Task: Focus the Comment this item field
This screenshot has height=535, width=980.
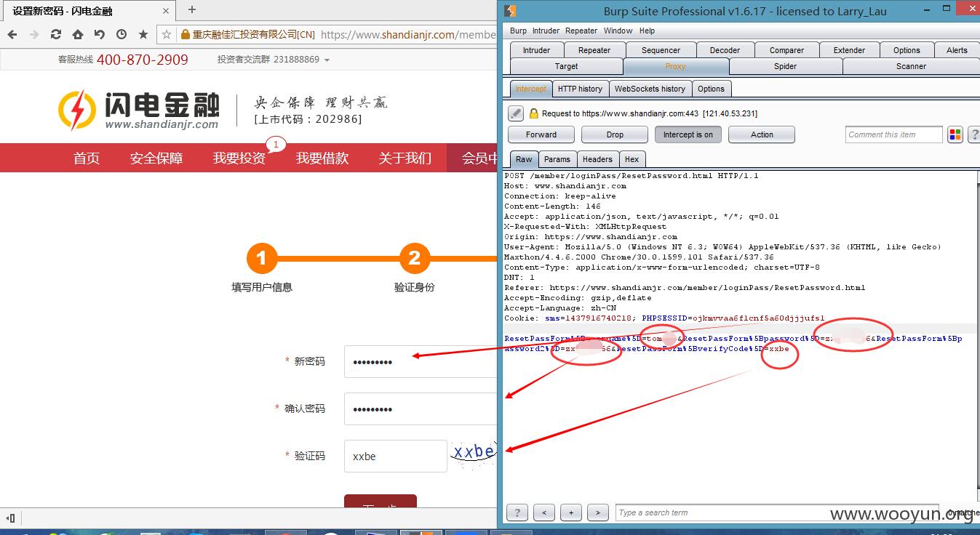Action: [x=894, y=134]
